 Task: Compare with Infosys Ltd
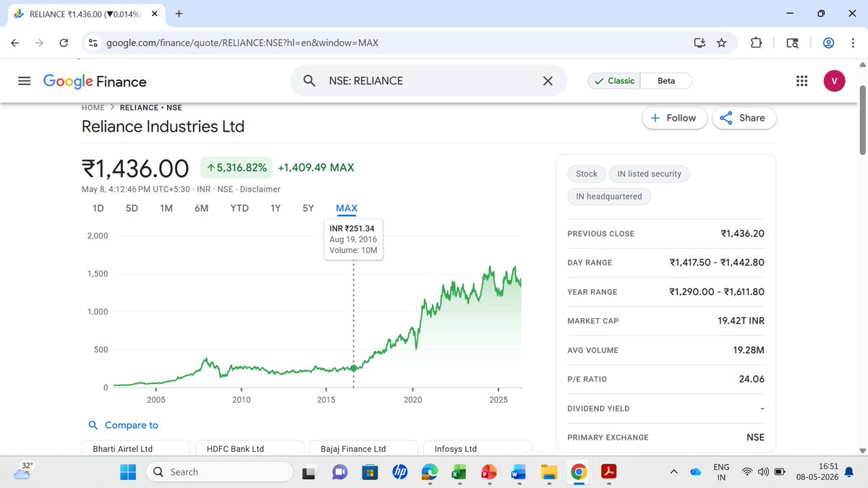click(x=477, y=448)
